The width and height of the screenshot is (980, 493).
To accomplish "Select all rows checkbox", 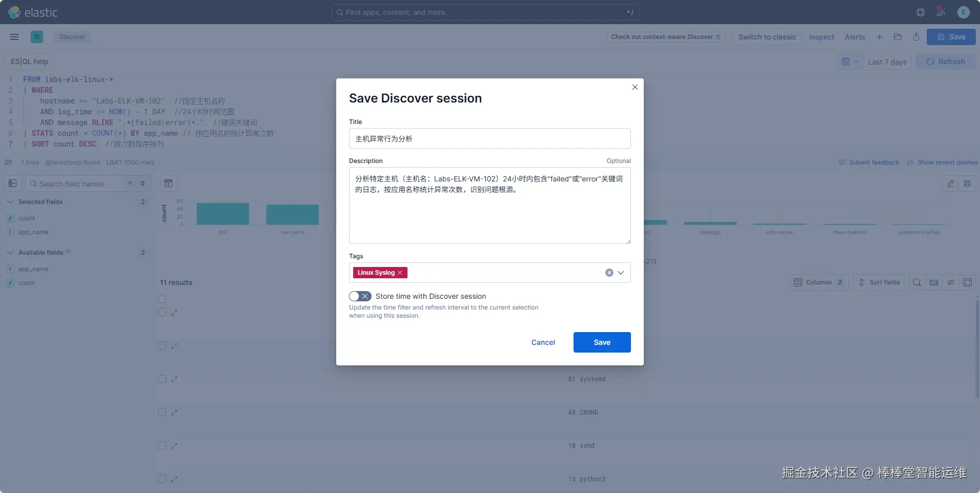I will pyautogui.click(x=162, y=299).
